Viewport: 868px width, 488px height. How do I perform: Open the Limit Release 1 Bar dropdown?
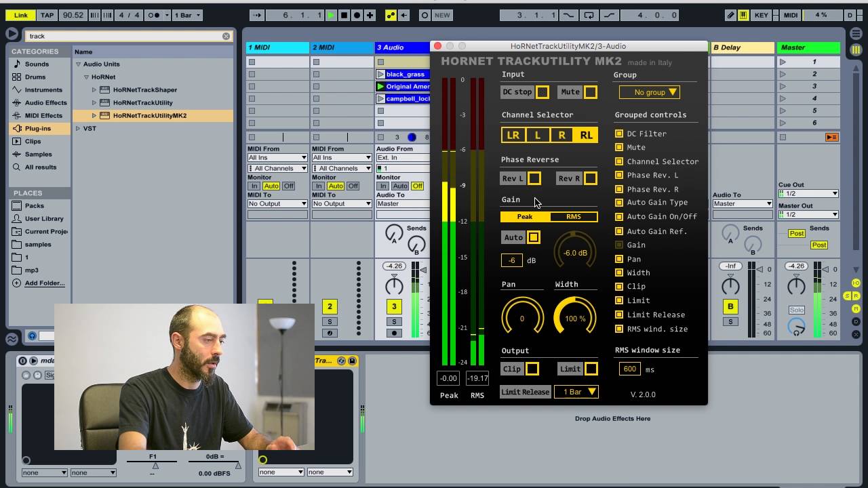click(x=576, y=392)
